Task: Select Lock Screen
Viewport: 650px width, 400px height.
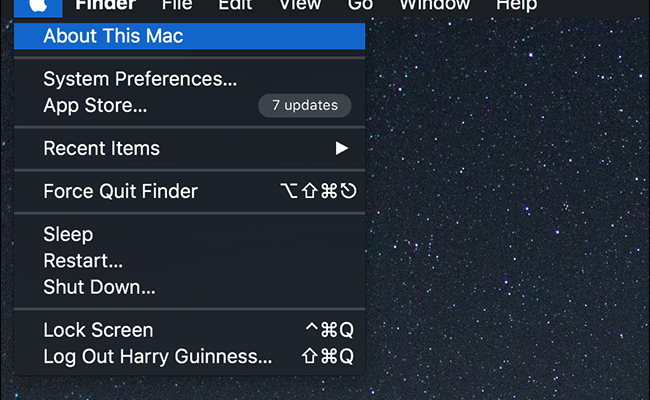Action: coord(98,330)
